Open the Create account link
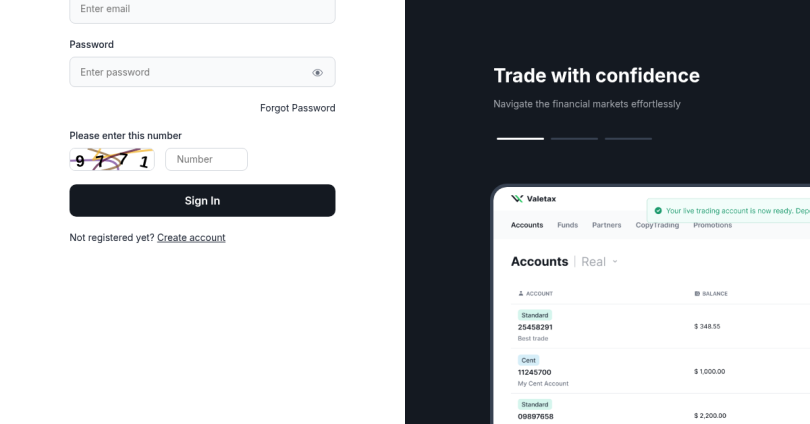The image size is (810, 424). pos(191,238)
